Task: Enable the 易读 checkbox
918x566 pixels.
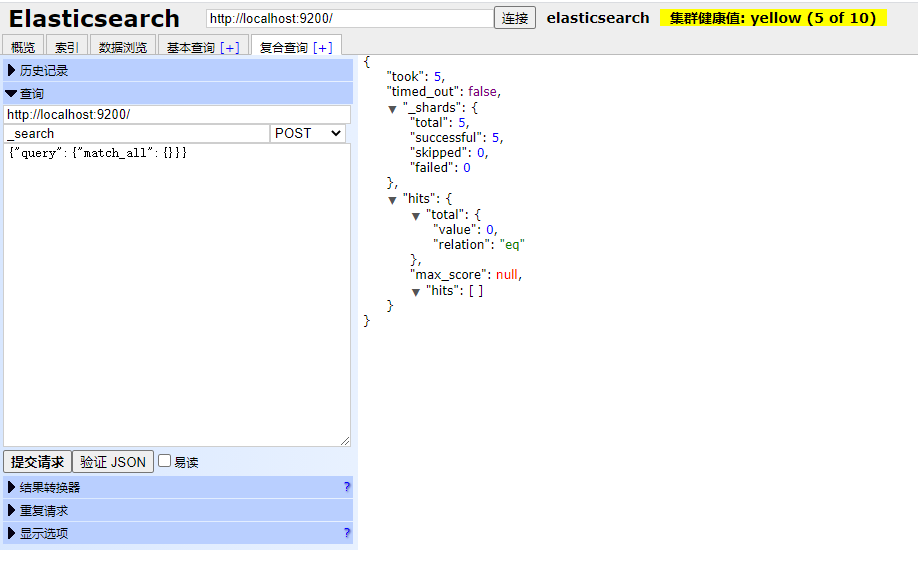Action: tap(165, 461)
